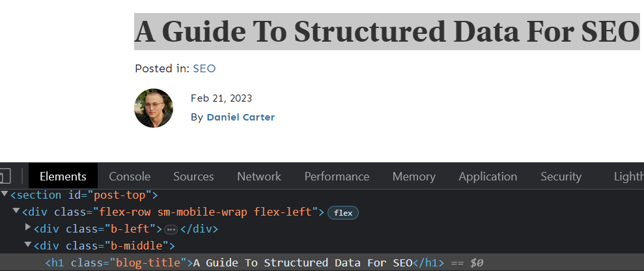Open the Application tab
Screen dimensions: 644x271
click(488, 177)
